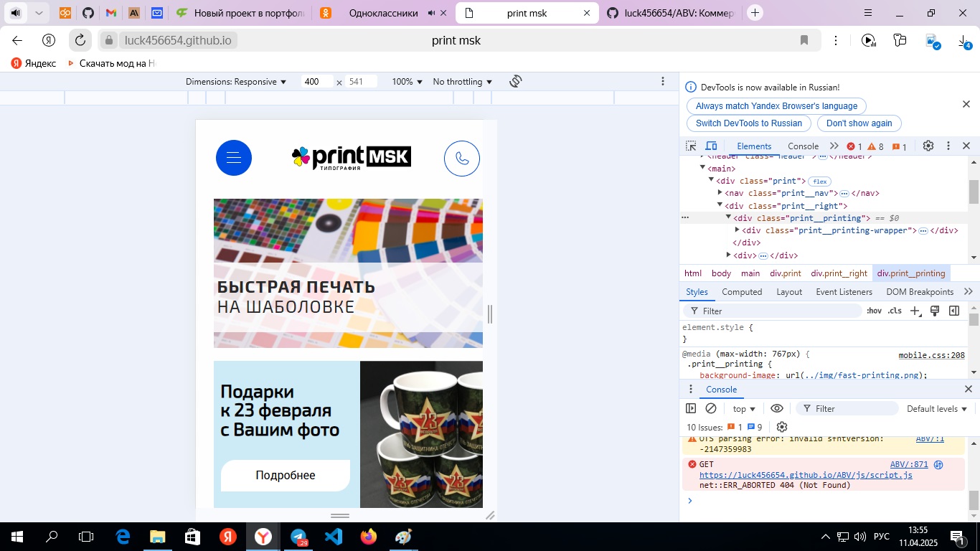Open the DOM Breakpoints tab
The height and width of the screenshot is (551, 980).
tap(920, 292)
